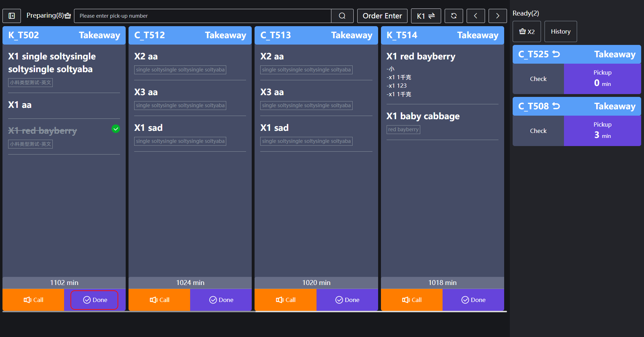Toggle the sidebar panel icon

(12, 16)
